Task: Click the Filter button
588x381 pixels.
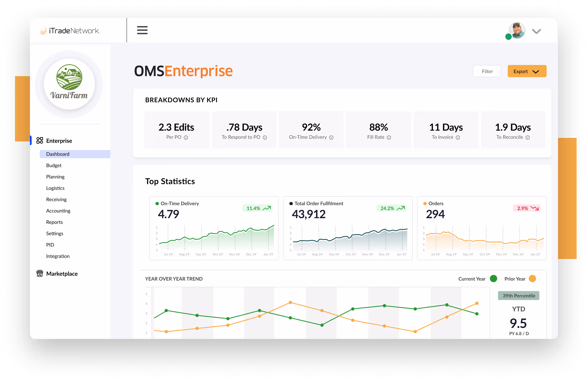Action: [x=487, y=71]
